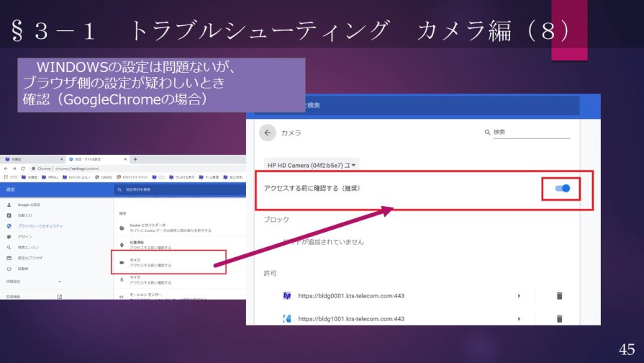This screenshot has width=644, height=363.
Task: Select 自動入力 in the settings sidebar
Action: pos(24,215)
